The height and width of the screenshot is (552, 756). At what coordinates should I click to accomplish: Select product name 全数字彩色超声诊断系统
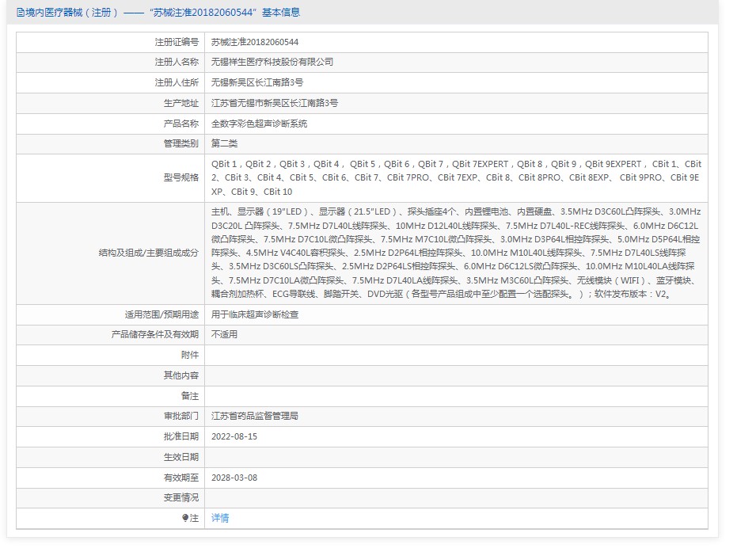[259, 124]
